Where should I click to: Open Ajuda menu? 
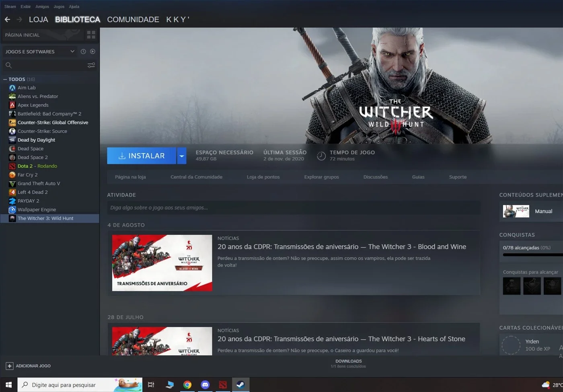point(74,6)
